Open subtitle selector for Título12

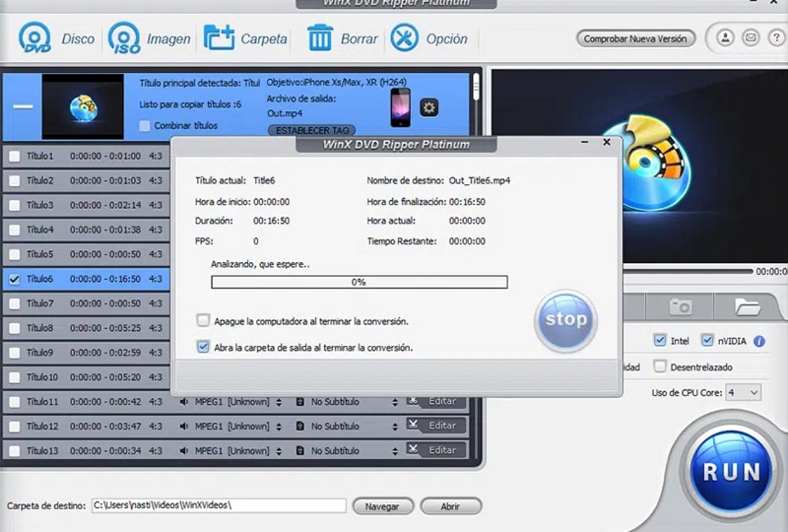click(395, 427)
